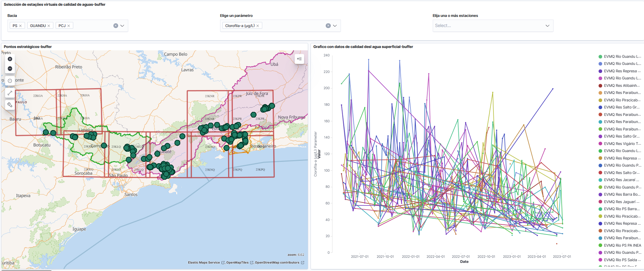Viewport: 644px width, 271px height.
Task: Clear all selections in the parameter field
Action: pyautogui.click(x=328, y=26)
